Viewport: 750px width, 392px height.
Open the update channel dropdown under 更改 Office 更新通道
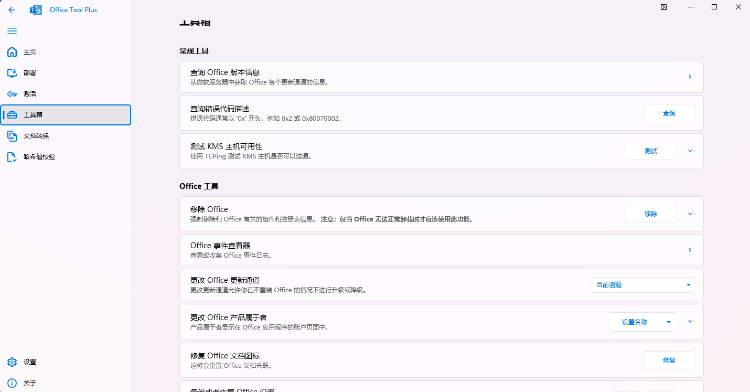pyautogui.click(x=642, y=284)
